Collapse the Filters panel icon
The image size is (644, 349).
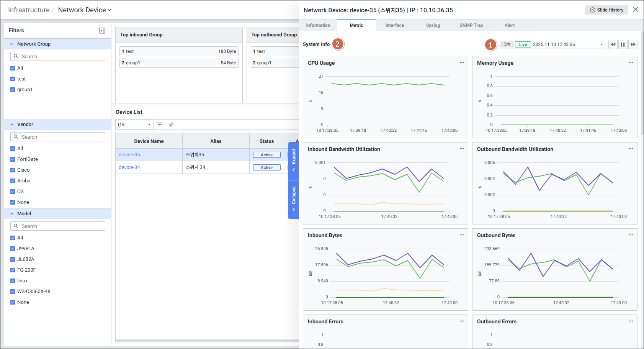click(102, 31)
